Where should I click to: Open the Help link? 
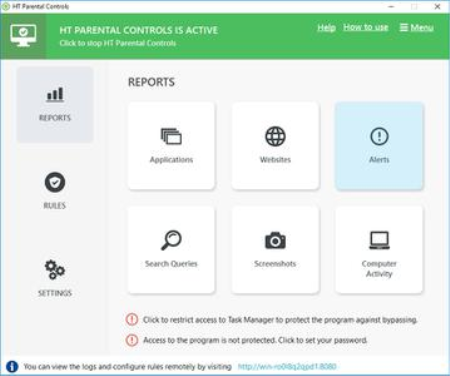326,27
